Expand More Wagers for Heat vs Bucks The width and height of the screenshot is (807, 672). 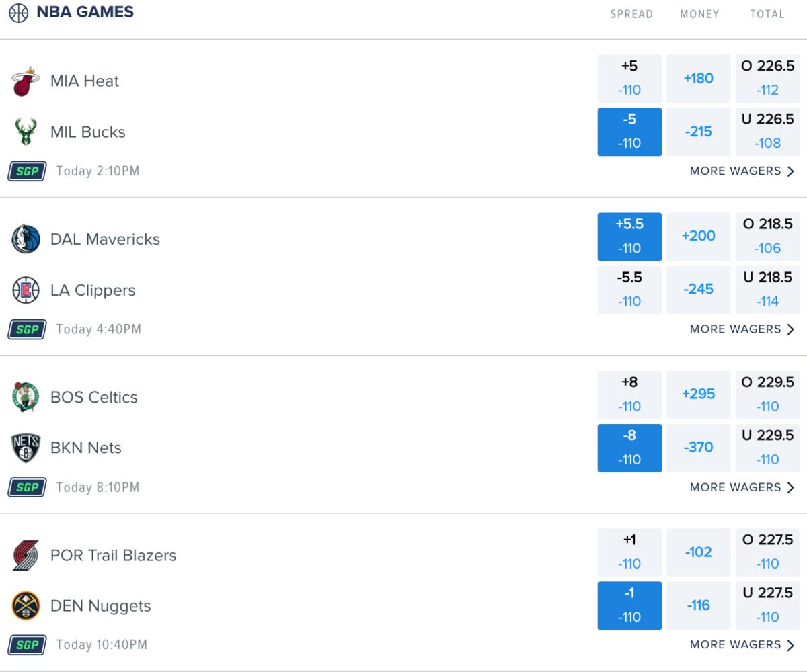[x=742, y=171]
